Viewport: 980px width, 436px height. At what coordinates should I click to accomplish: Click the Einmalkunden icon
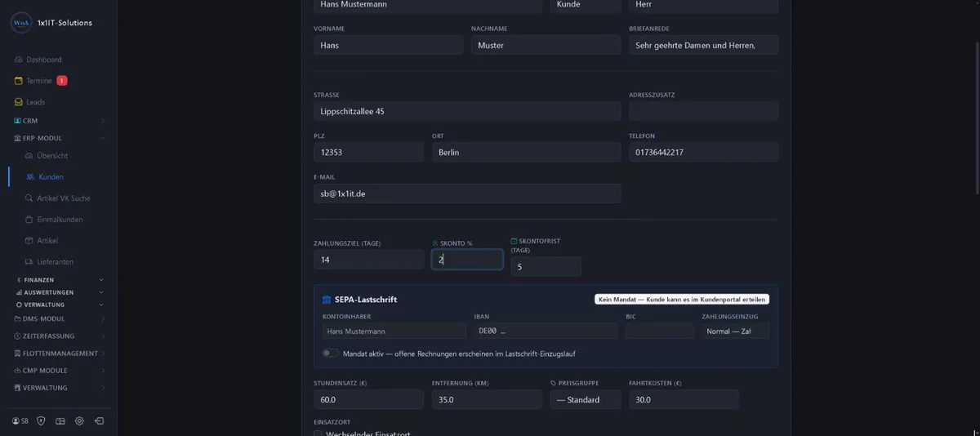click(x=29, y=220)
